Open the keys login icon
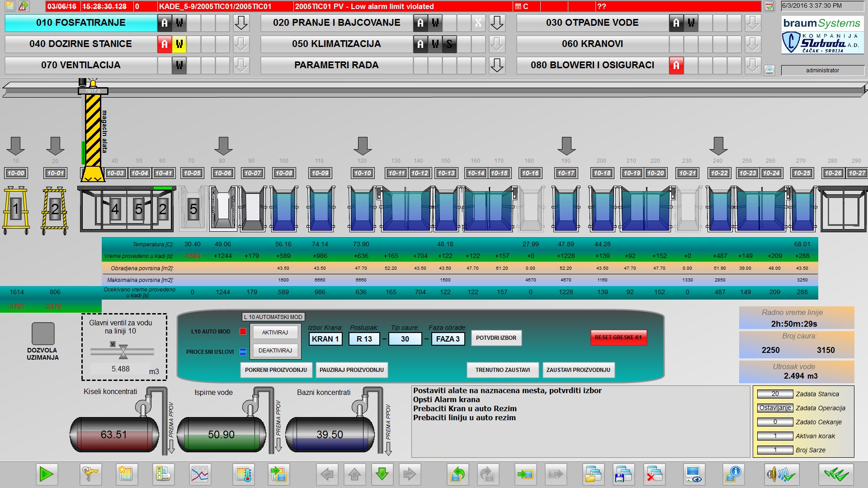 pyautogui.click(x=90, y=474)
